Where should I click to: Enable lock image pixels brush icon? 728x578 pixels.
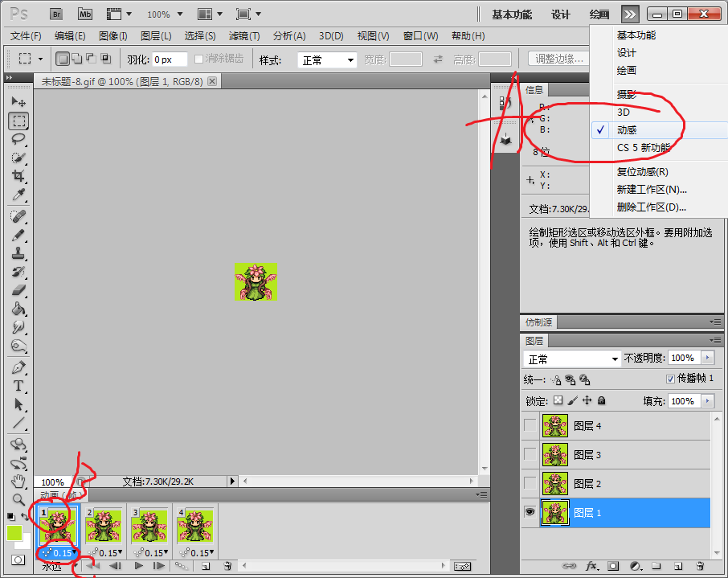573,400
